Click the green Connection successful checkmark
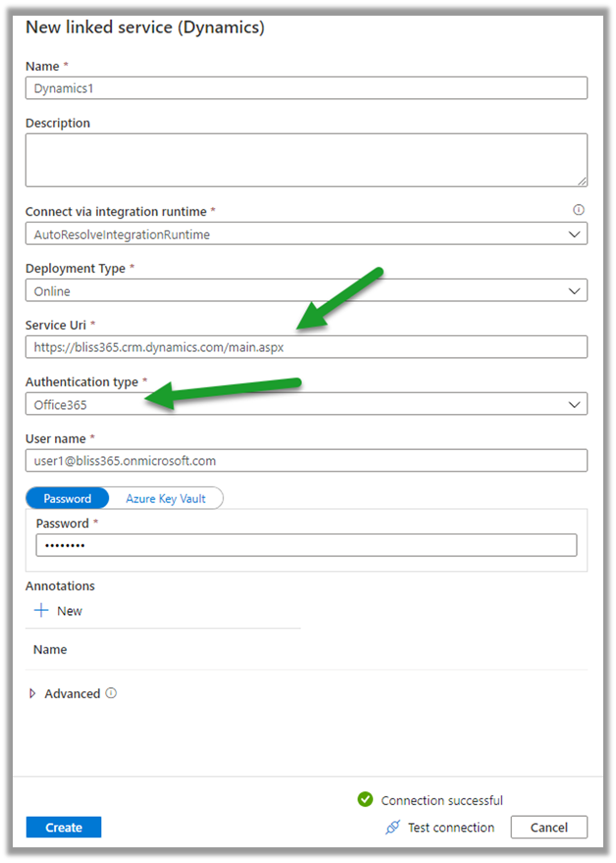This screenshot has width=616, height=863. [x=366, y=800]
